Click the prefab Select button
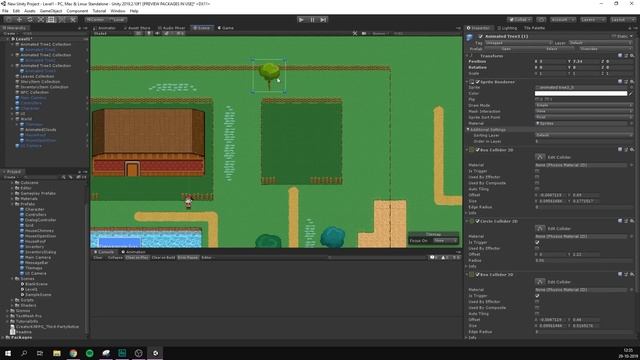640x360 pixels. point(551,49)
